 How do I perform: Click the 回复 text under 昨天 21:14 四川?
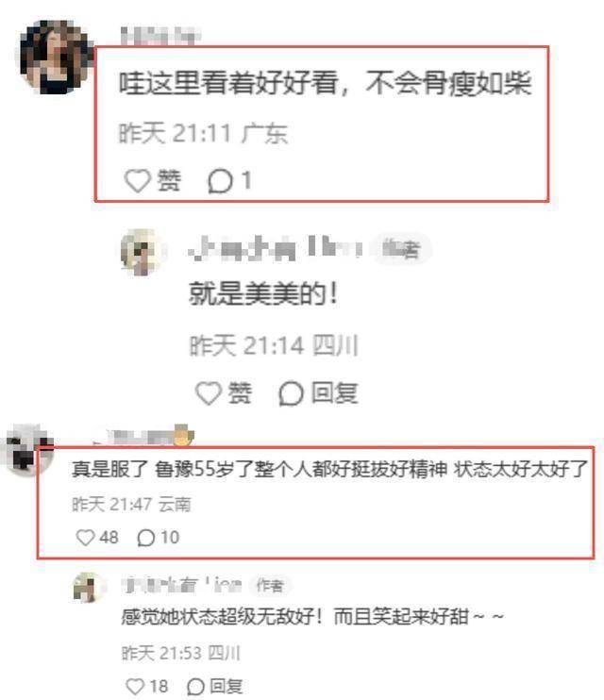[335, 393]
